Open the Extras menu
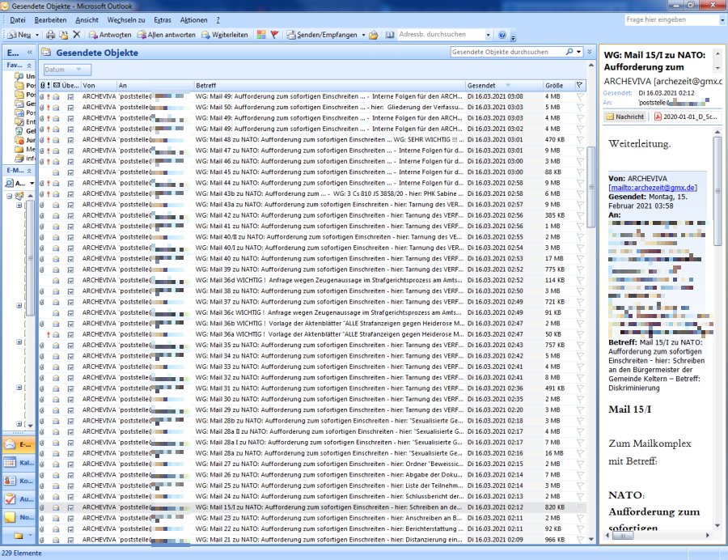 click(x=163, y=20)
